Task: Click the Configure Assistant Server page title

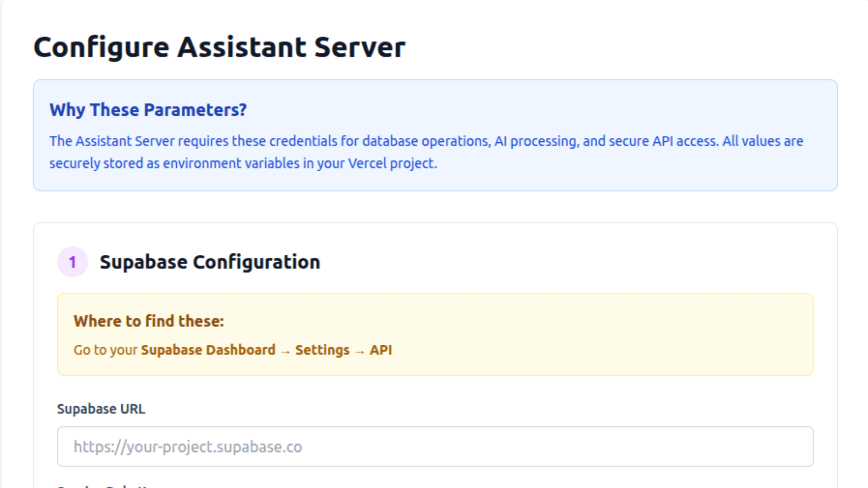Action: coord(219,47)
